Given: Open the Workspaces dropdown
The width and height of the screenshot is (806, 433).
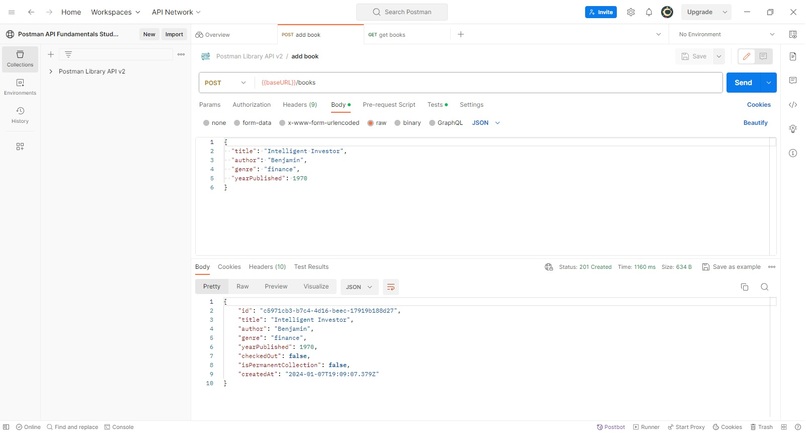Looking at the screenshot, I should coord(115,12).
